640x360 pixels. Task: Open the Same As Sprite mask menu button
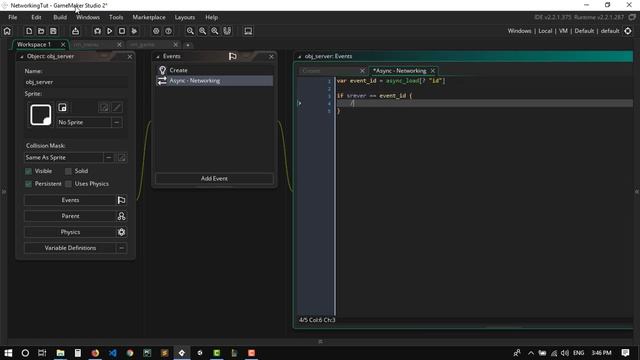(109, 158)
